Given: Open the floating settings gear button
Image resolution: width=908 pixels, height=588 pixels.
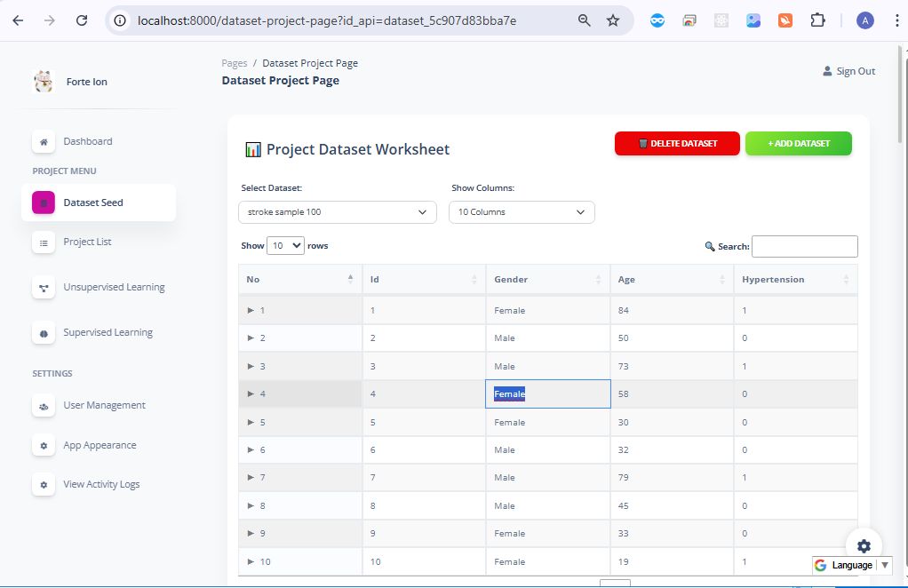Looking at the screenshot, I should tap(864, 546).
